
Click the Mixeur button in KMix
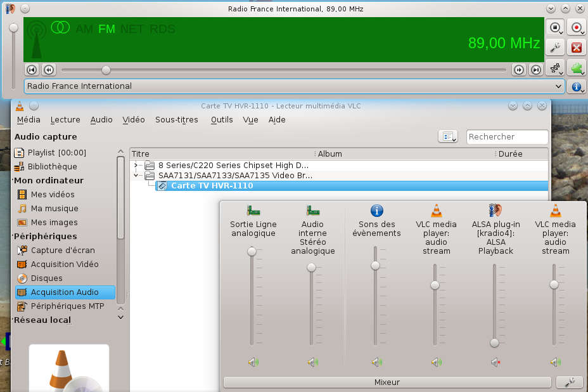pos(387,382)
